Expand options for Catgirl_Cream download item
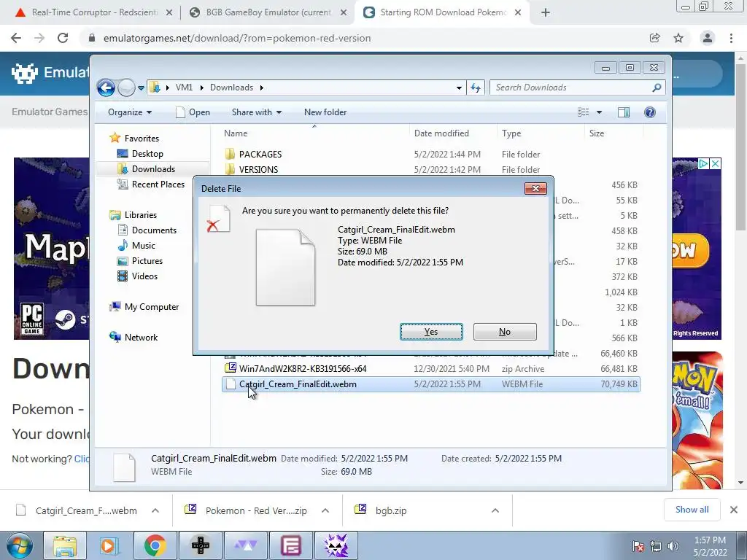Screen dimensions: 747x560 click(155, 510)
